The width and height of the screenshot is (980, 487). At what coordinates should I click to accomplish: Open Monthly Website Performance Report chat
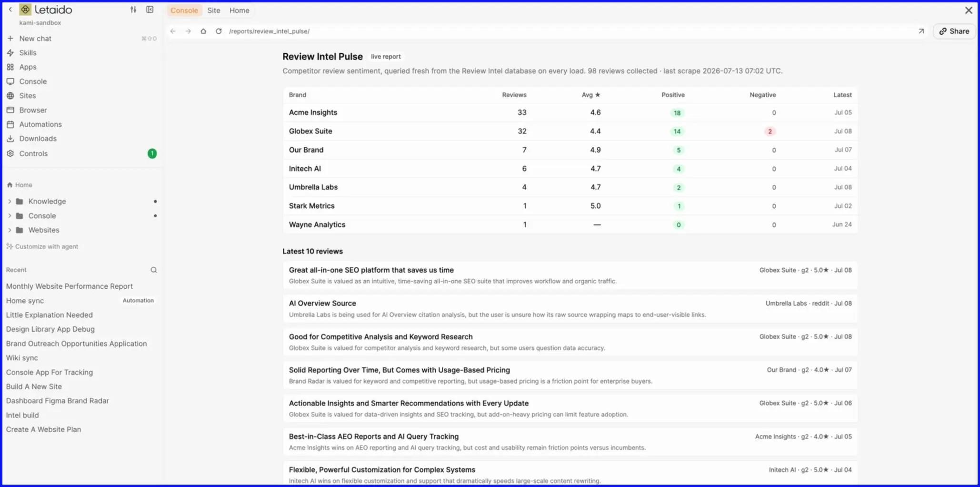pyautogui.click(x=70, y=286)
